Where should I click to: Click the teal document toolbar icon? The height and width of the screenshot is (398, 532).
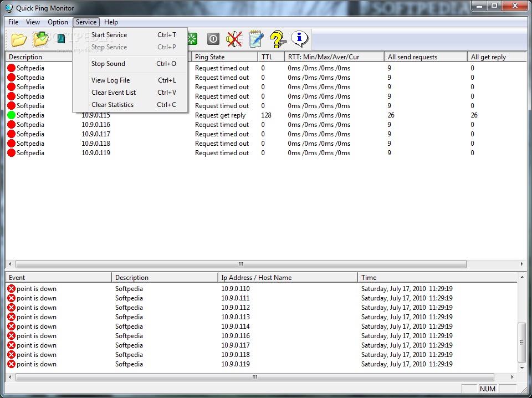click(61, 39)
